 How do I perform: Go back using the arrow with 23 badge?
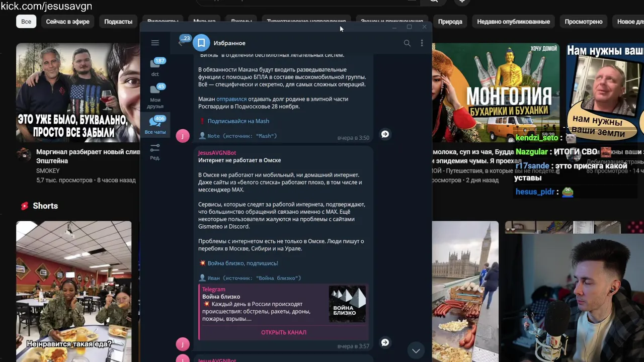(x=182, y=43)
